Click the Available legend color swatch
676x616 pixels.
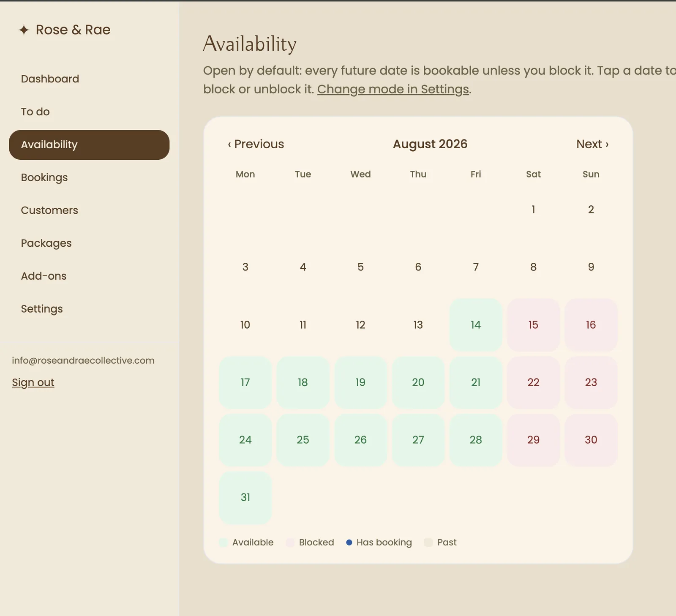[x=224, y=542]
